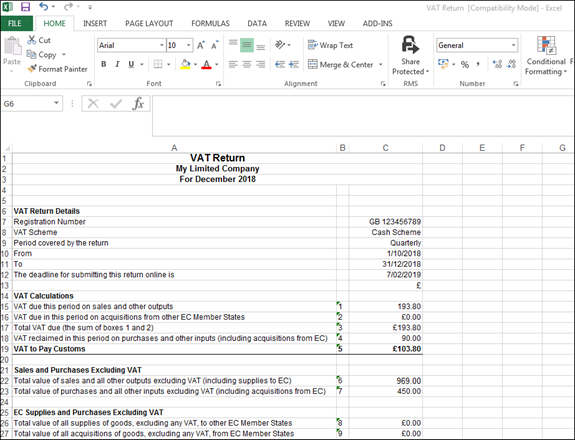
Task: Switch to the PAGE LAYOUT tab
Action: 149,23
